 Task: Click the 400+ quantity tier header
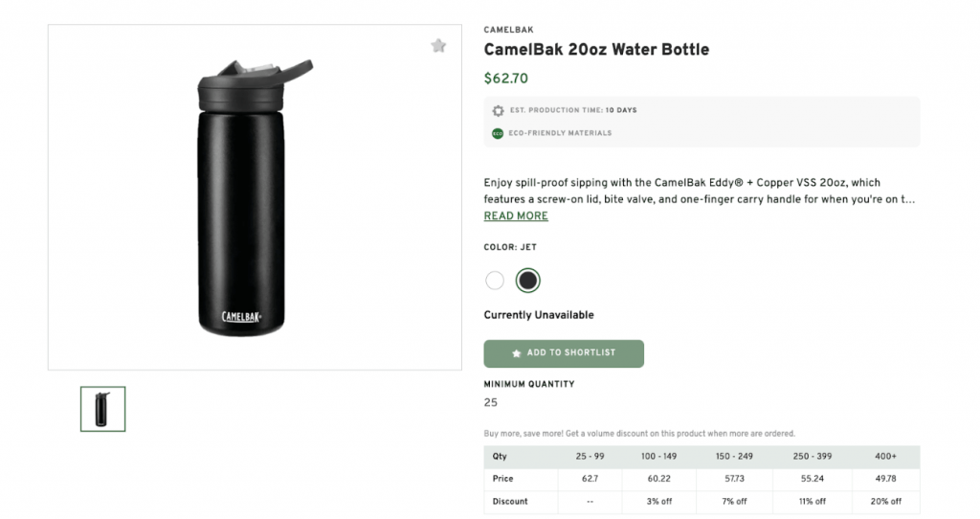point(886,457)
